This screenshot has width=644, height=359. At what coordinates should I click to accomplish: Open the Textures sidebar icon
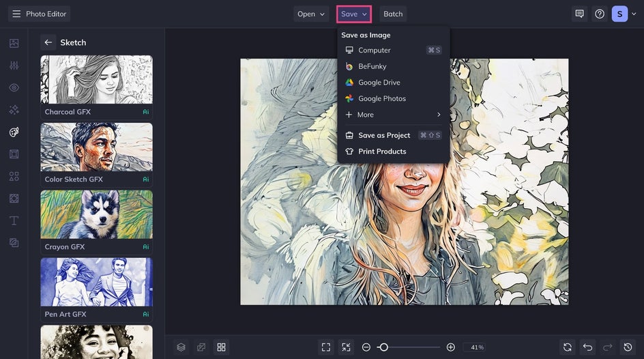tap(14, 243)
